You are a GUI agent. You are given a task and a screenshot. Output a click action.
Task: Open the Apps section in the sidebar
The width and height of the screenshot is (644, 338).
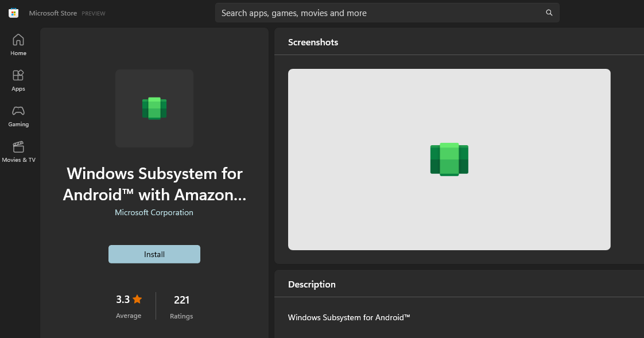coord(18,80)
